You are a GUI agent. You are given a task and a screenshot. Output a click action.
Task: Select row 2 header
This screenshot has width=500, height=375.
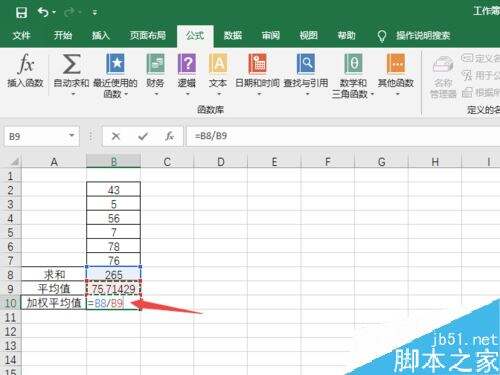[x=10, y=190]
